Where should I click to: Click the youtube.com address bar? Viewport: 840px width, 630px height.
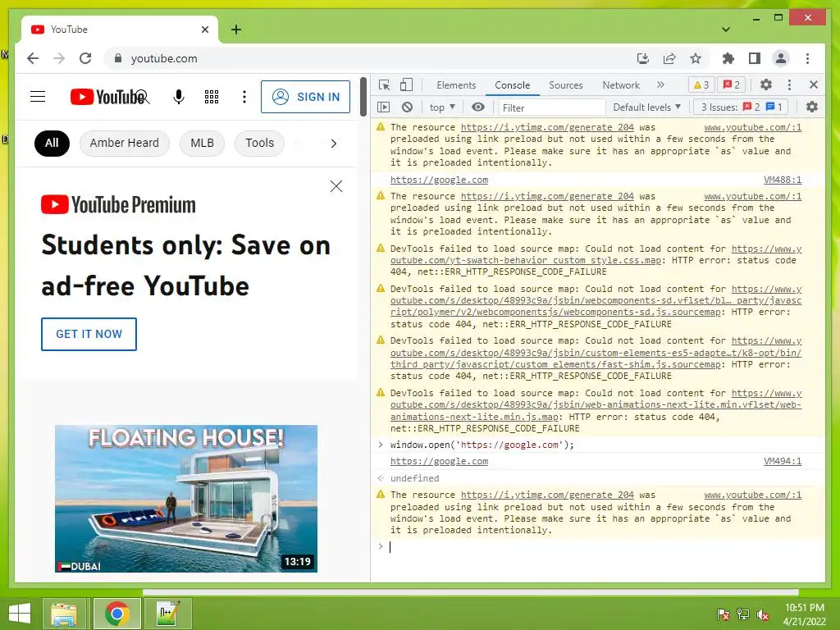164,58
